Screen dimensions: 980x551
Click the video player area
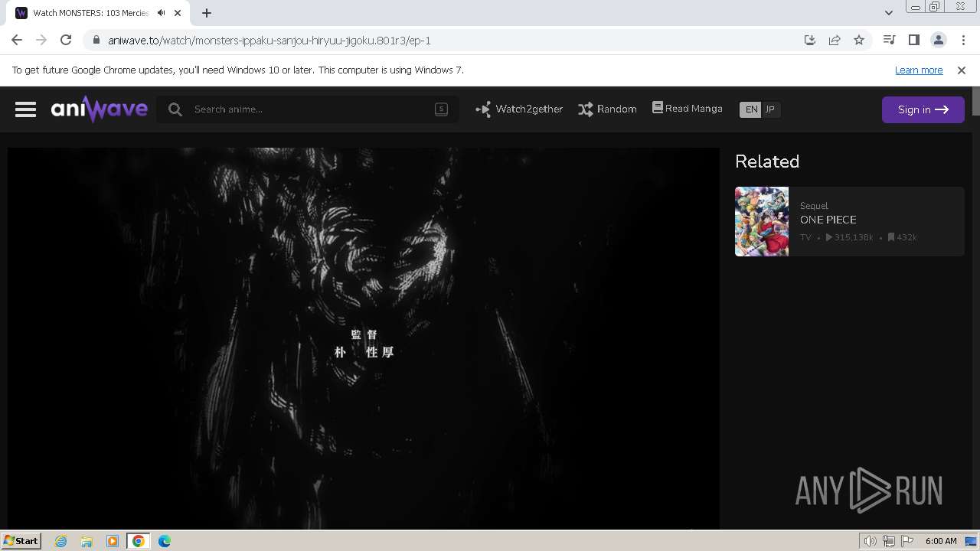364,338
